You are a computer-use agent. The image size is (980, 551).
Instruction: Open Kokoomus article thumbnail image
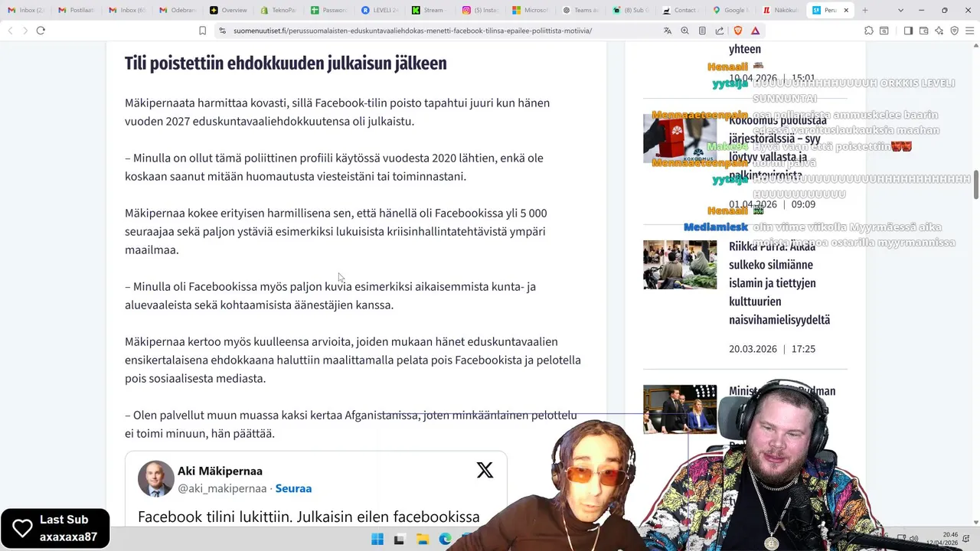coord(680,139)
